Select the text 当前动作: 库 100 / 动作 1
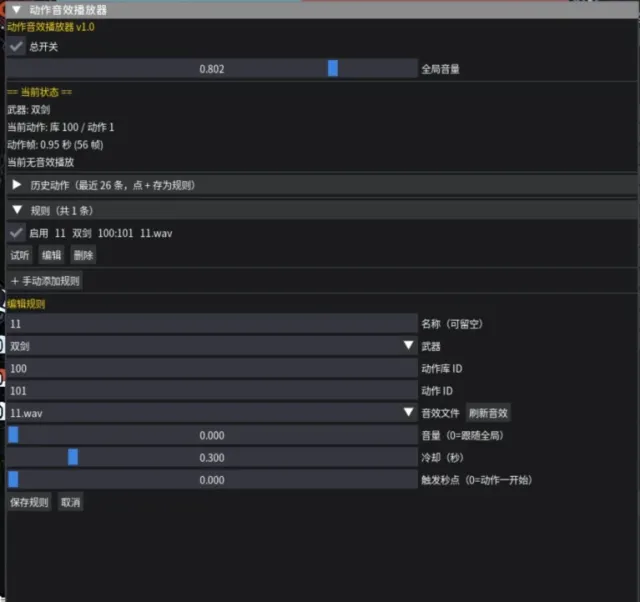 click(61, 127)
